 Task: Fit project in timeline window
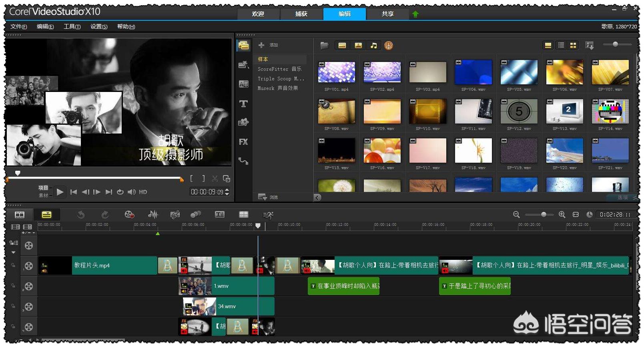pyautogui.click(x=576, y=215)
